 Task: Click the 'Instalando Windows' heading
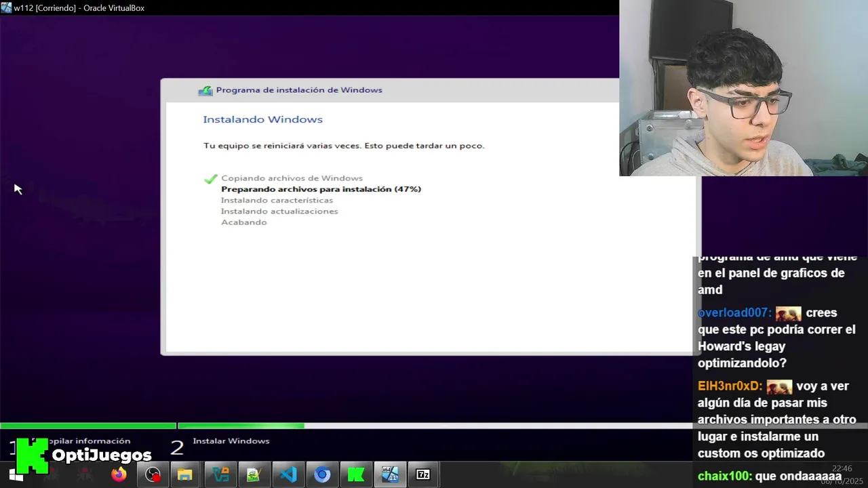(x=262, y=119)
